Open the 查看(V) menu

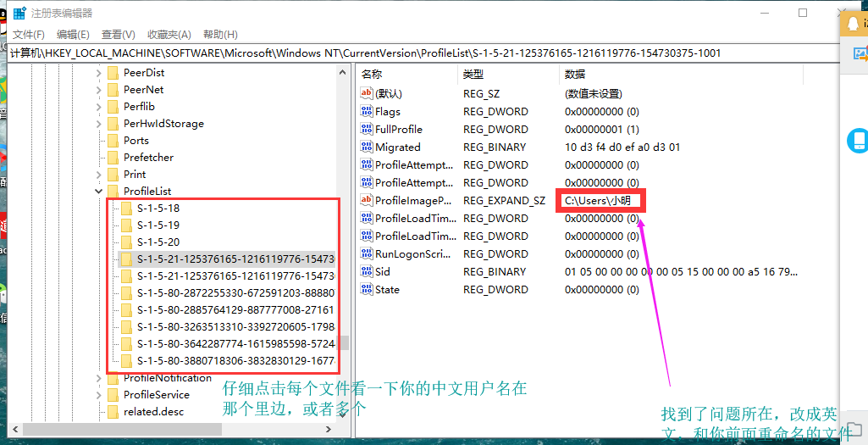click(119, 35)
